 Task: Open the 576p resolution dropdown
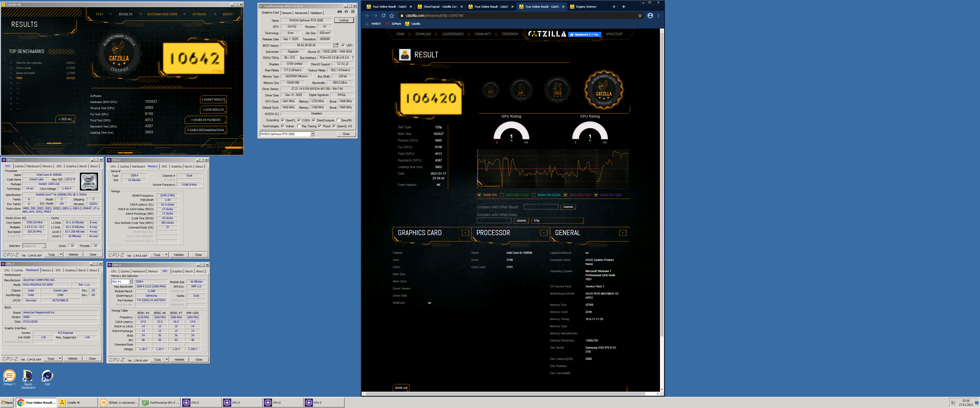point(557,221)
